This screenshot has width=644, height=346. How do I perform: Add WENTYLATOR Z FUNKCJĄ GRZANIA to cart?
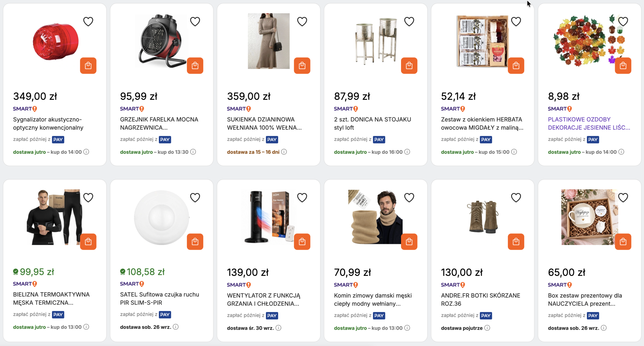tap(302, 242)
